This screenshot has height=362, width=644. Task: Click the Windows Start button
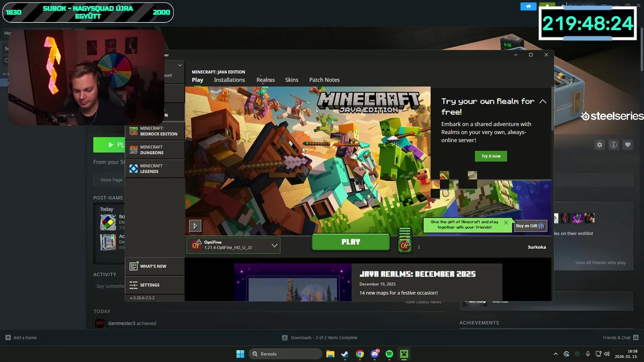tap(240, 354)
